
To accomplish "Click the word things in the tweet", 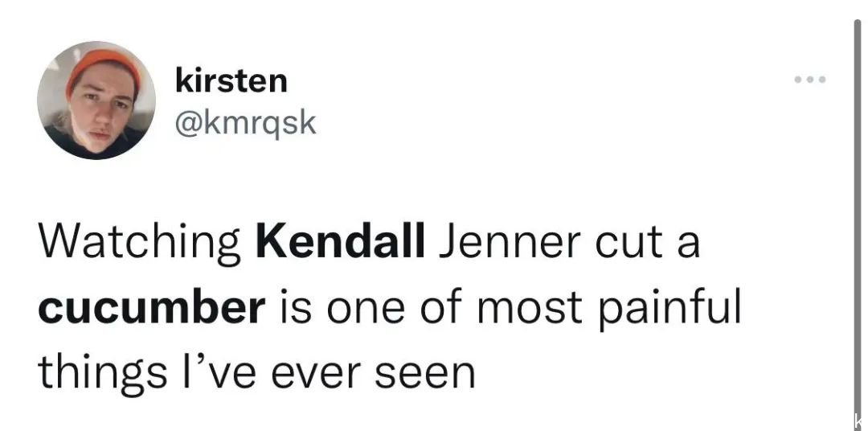I will coord(102,372).
